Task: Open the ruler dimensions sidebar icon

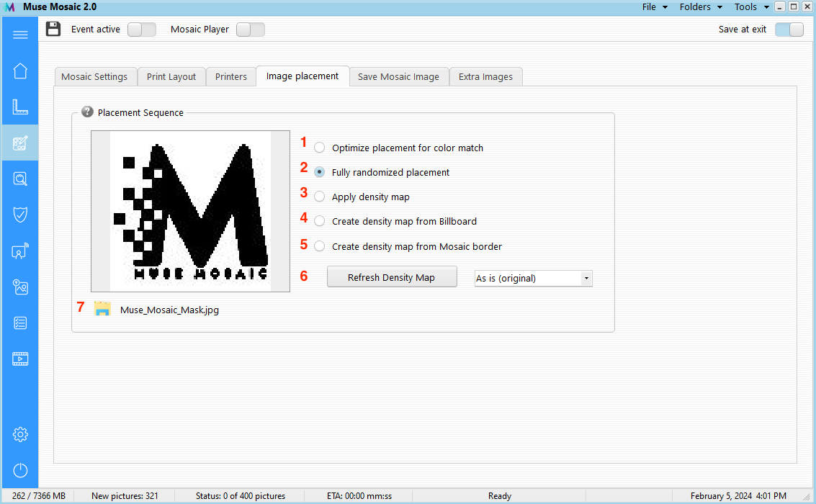Action: pos(20,107)
